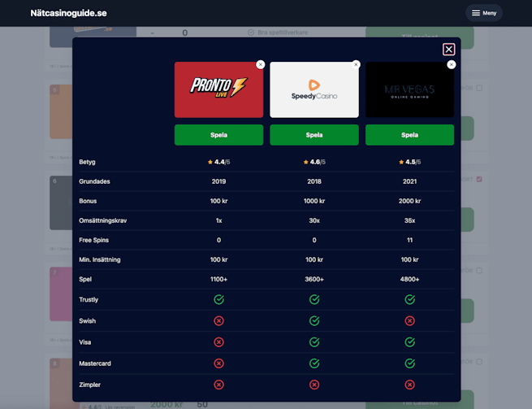
Task: Click Spela under SpeedyCasino
Action: tap(314, 135)
